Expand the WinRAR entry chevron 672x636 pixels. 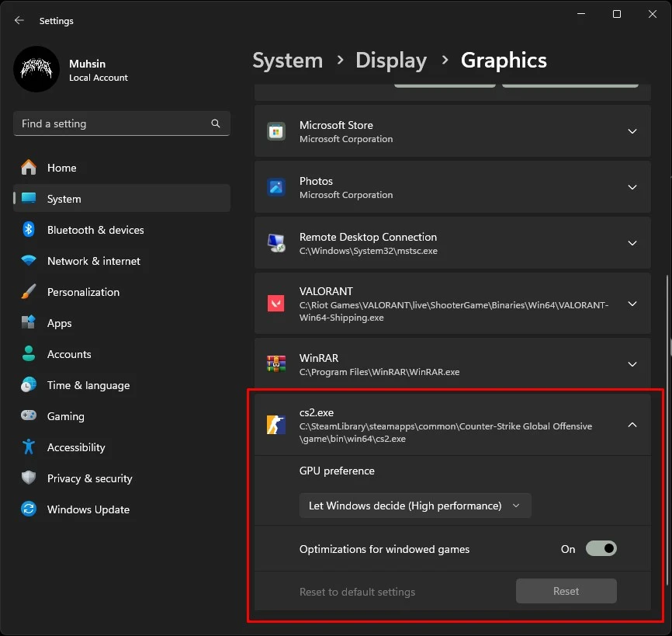(632, 364)
